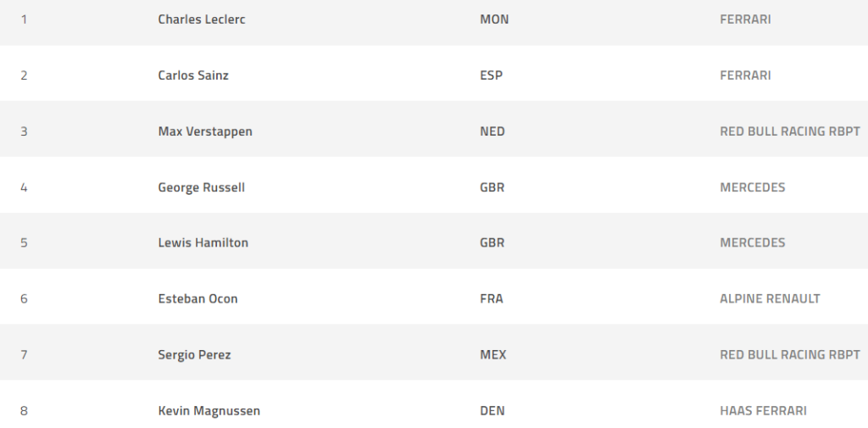Click Sergio Perez driver name

pyautogui.click(x=194, y=354)
